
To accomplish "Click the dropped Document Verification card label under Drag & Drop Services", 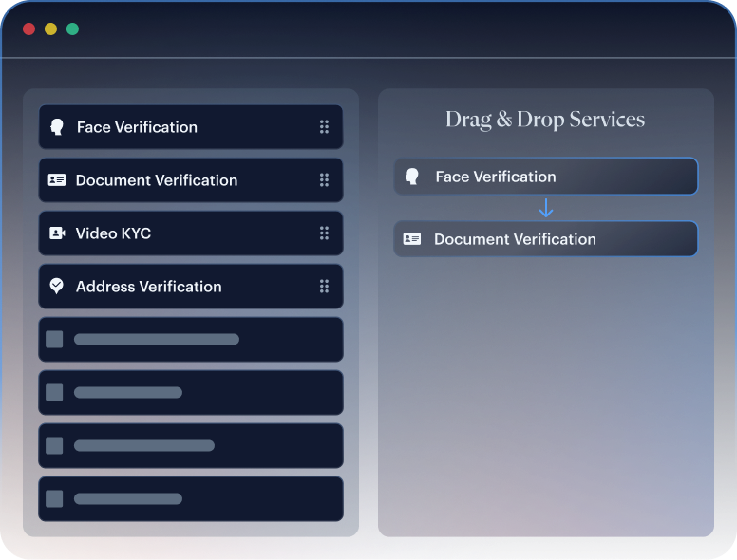I will point(515,239).
